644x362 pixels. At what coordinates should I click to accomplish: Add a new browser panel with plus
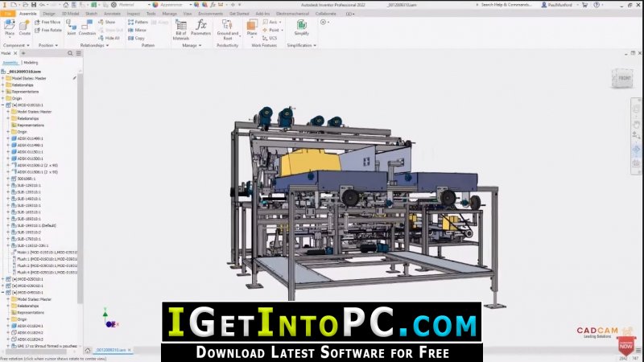(23, 53)
